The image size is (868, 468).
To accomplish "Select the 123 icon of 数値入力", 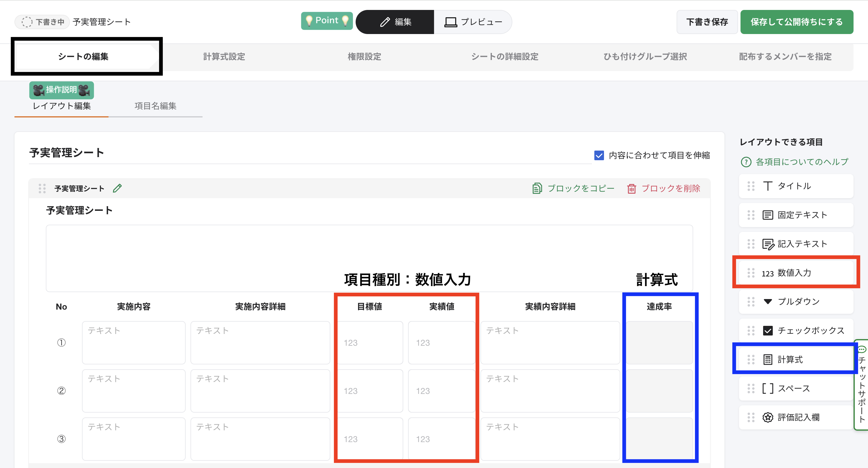I will pyautogui.click(x=768, y=273).
